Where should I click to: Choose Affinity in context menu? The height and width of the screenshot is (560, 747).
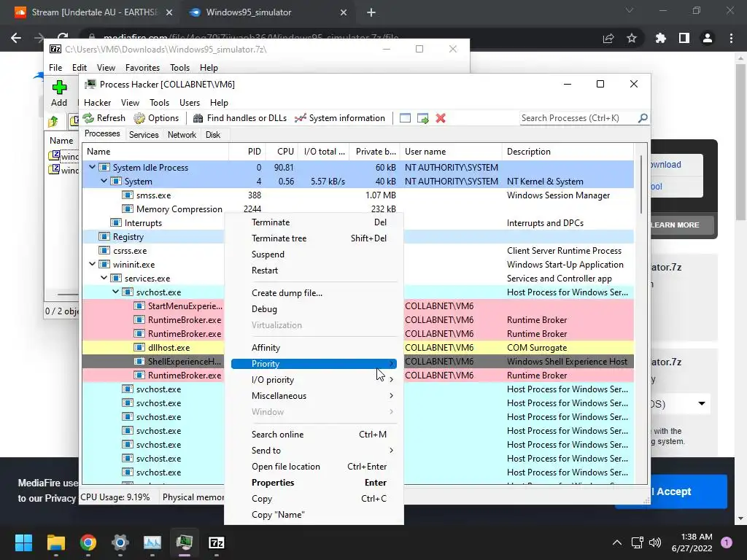click(x=314, y=348)
